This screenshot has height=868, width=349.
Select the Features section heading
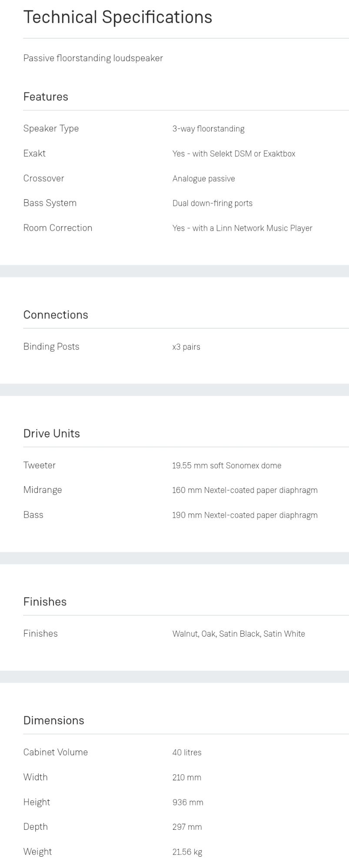(46, 97)
